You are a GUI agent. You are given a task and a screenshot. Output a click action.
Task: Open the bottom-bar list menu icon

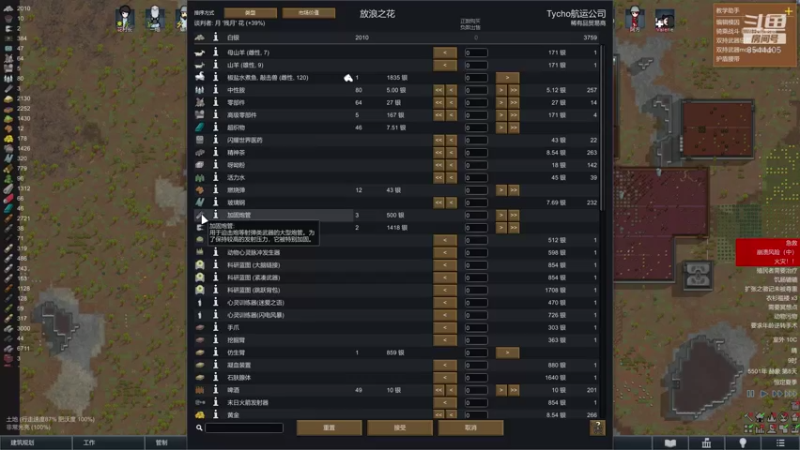pos(781,443)
